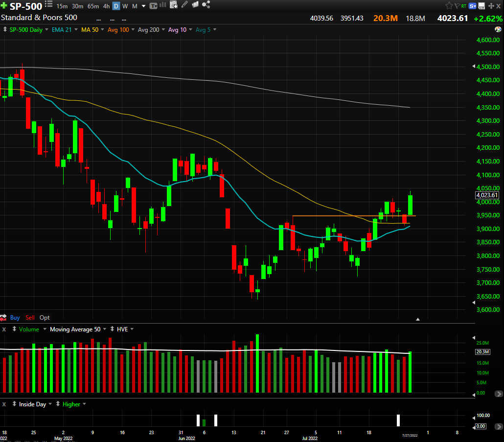Click the share chart icon
Image resolution: width=504 pixels, height=442 pixels.
[206, 4]
